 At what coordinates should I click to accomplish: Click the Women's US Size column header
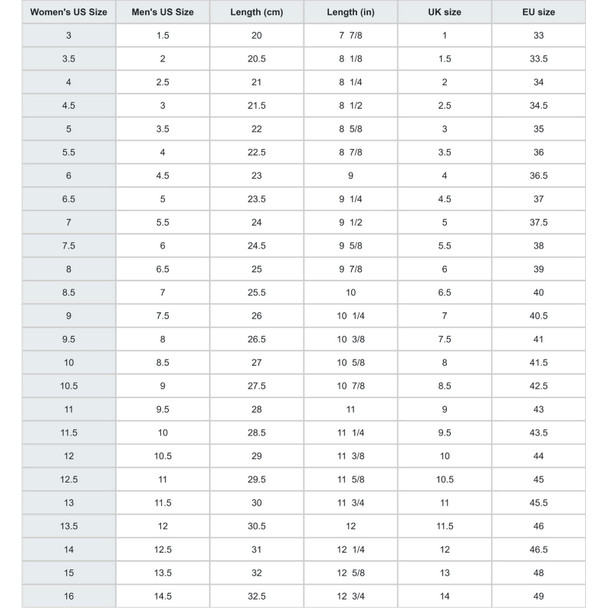click(x=69, y=12)
